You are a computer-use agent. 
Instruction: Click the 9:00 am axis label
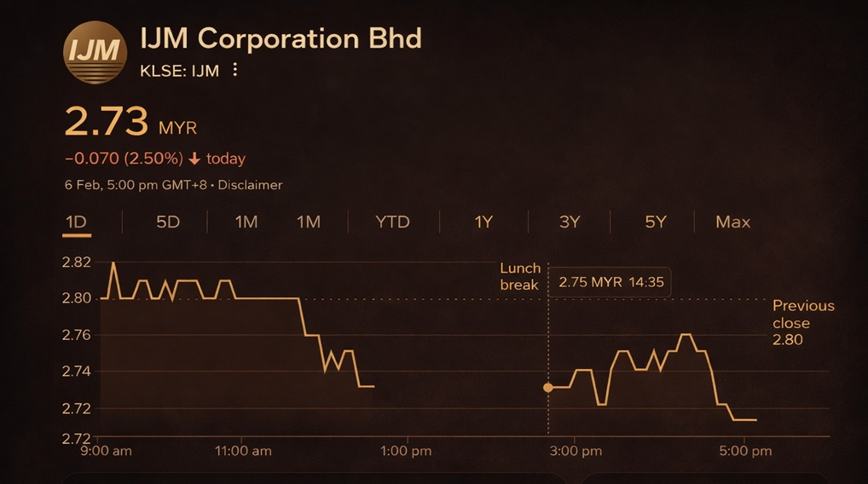[106, 450]
